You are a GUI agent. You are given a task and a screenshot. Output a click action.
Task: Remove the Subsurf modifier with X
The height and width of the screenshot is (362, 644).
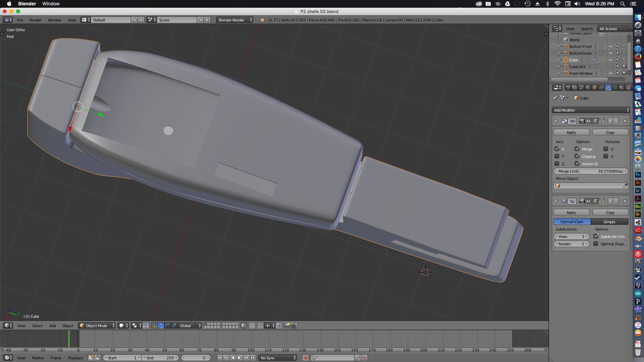click(625, 201)
